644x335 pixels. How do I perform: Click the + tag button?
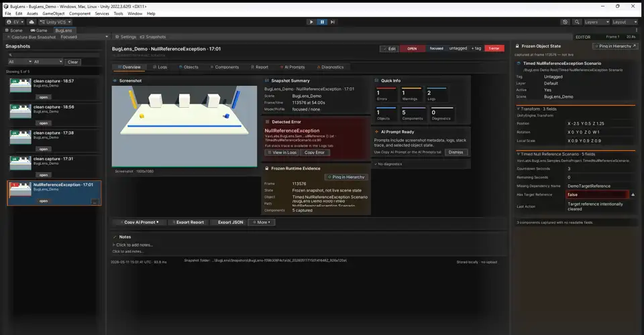[476, 48]
